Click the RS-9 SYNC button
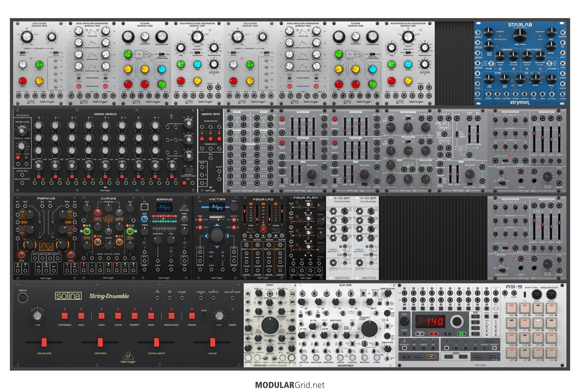 click(x=496, y=316)
